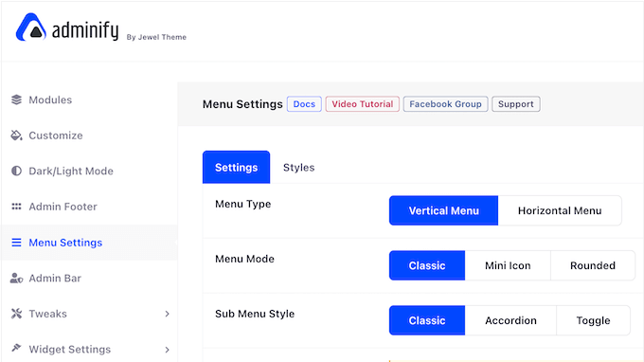Click the adminify brand name text
Screen dimensions: 644x362
tap(85, 30)
